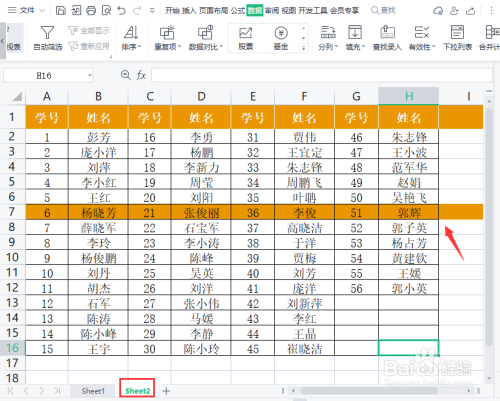
Task: Open the vertical three-dot more menu
Action: [491, 11]
